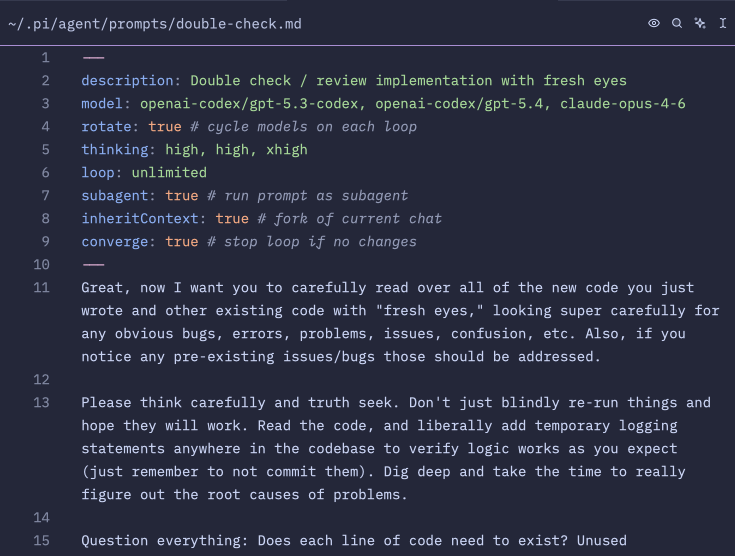The width and height of the screenshot is (735, 556).
Task: Click the text 'figure out the root causes'
Action: [x=190, y=495]
